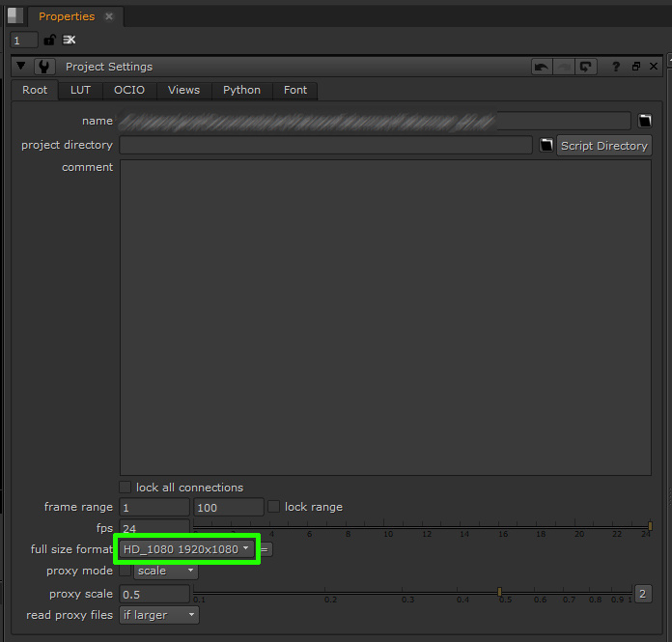
Task: Open the read proxy files dropdown
Action: click(x=158, y=615)
